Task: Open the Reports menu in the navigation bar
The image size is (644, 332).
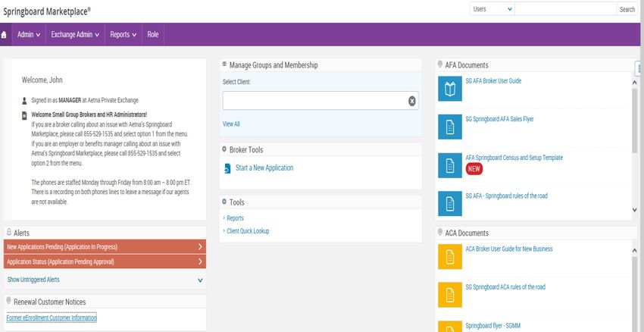Action: click(x=123, y=35)
